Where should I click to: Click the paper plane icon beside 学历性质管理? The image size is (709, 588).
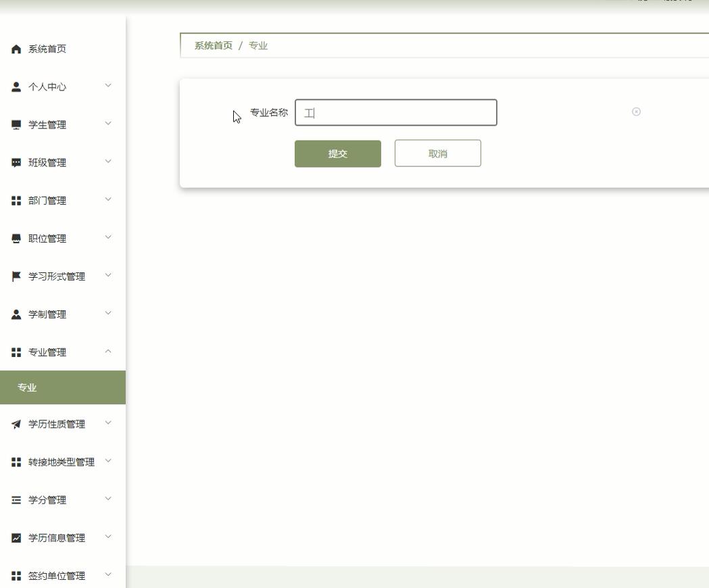click(16, 424)
